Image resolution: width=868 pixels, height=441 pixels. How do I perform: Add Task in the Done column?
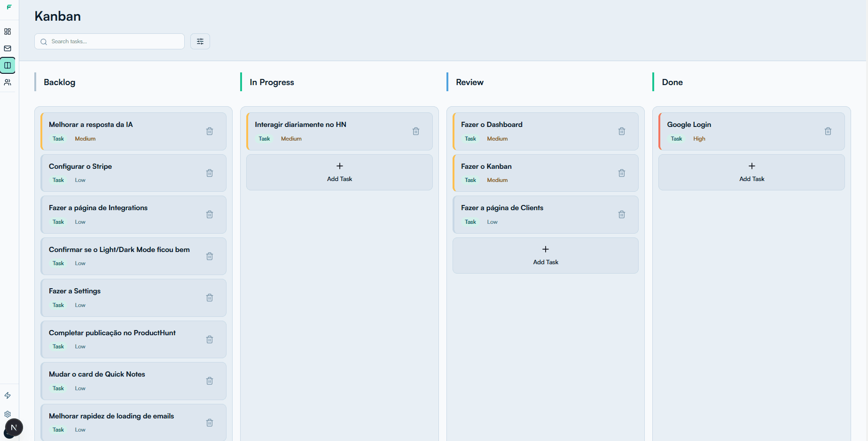(751, 172)
